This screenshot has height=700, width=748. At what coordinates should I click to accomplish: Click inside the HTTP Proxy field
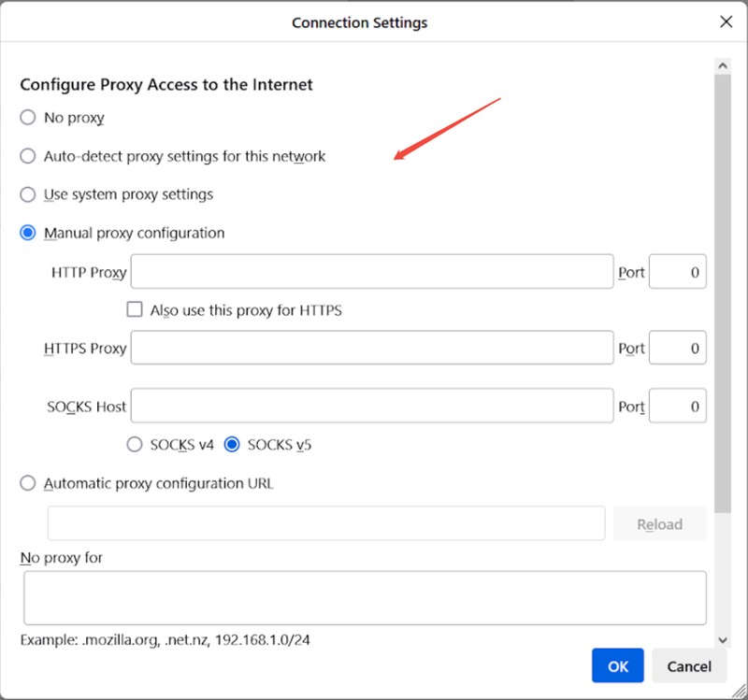372,272
